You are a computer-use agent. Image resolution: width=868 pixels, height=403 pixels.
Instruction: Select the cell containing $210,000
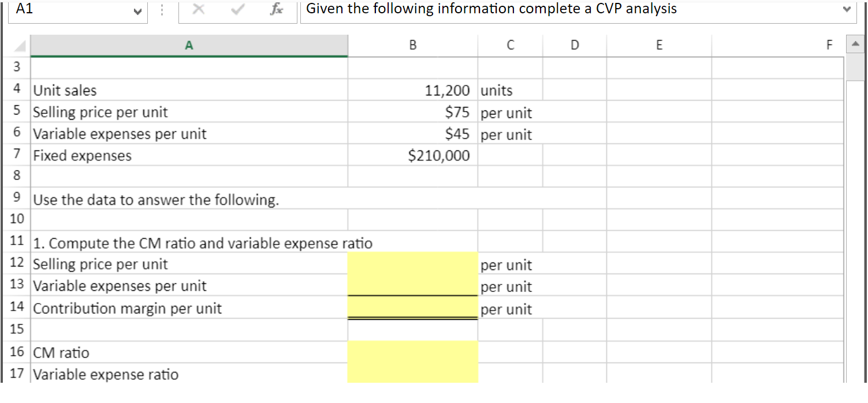pyautogui.click(x=412, y=155)
